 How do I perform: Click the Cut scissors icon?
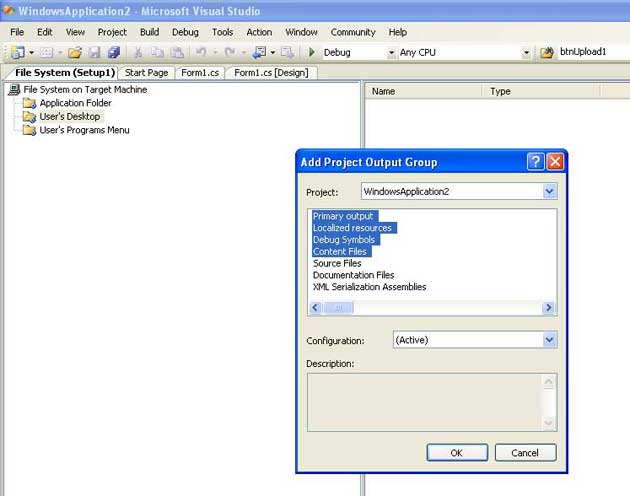point(137,52)
